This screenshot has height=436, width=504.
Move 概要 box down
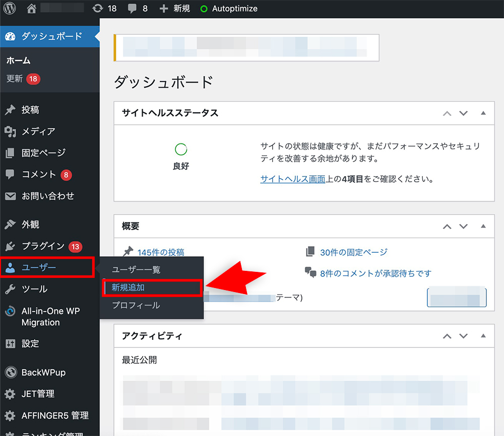(463, 227)
